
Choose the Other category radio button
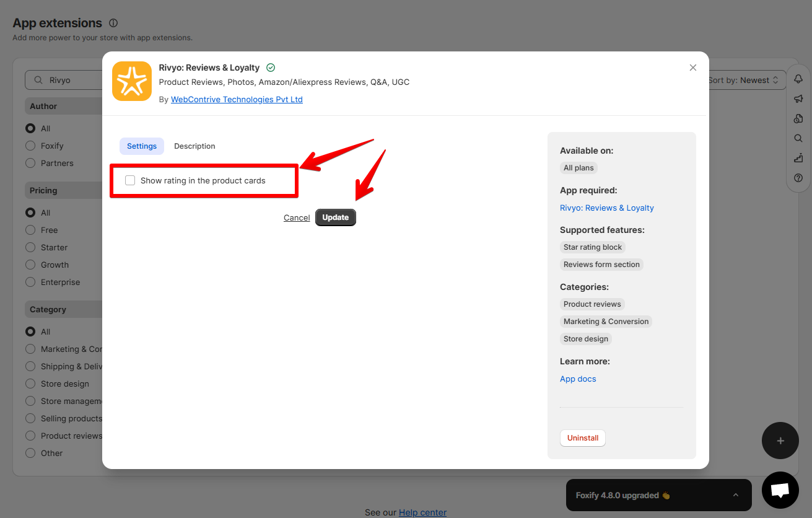click(30, 453)
